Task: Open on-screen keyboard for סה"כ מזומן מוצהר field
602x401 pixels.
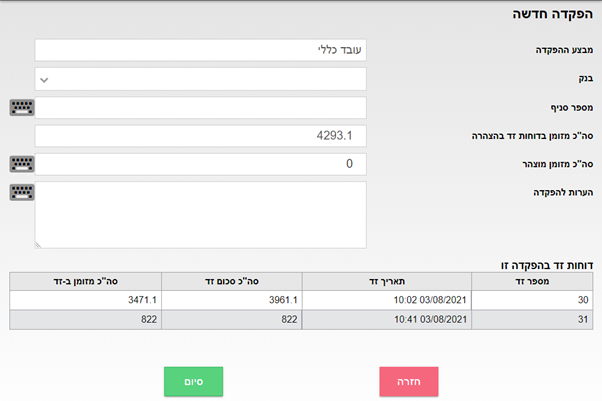Action: tap(21, 163)
